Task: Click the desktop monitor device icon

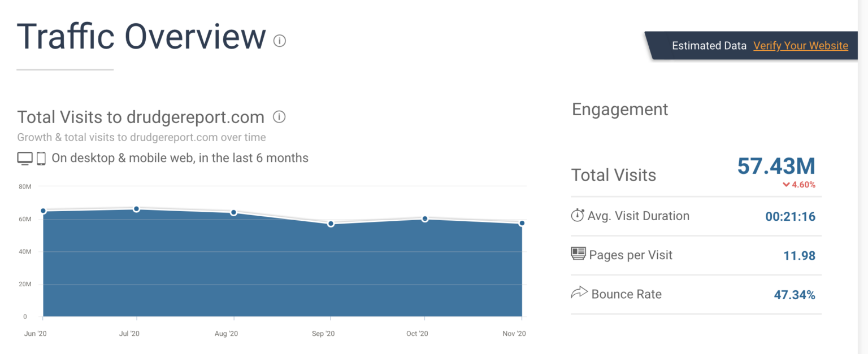Action: [x=25, y=159]
